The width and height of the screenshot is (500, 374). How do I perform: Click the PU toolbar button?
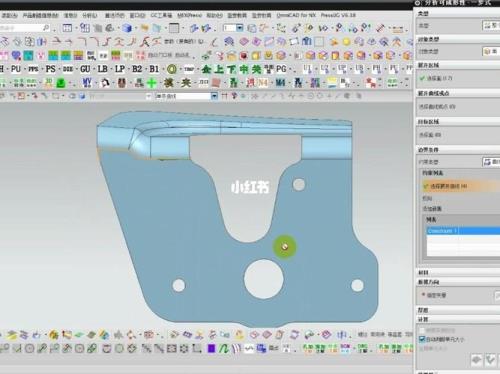[16, 69]
